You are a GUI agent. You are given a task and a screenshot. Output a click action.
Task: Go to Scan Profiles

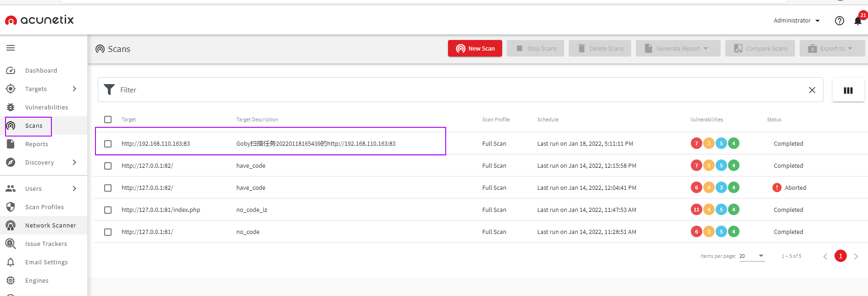pyautogui.click(x=45, y=207)
